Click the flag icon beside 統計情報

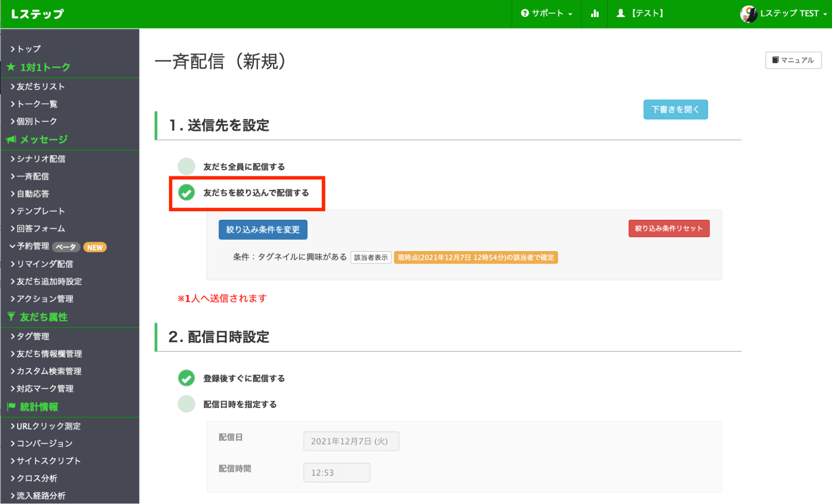coord(11,406)
